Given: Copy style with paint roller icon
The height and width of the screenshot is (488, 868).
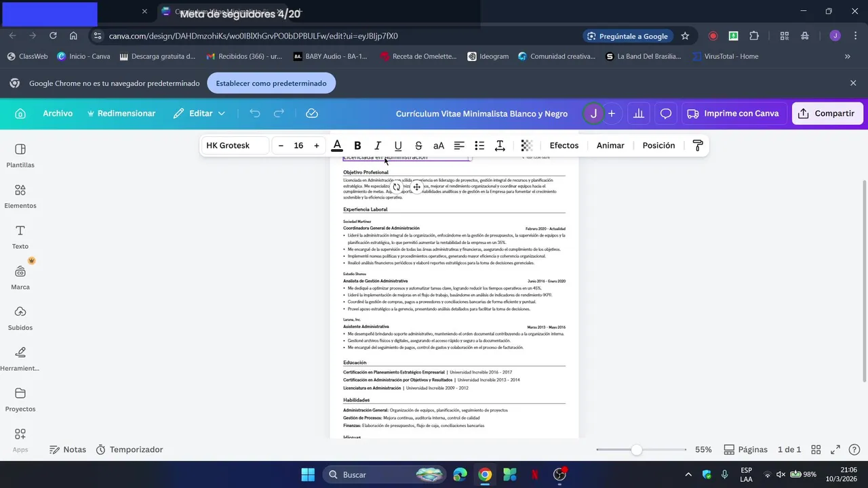Looking at the screenshot, I should [698, 146].
